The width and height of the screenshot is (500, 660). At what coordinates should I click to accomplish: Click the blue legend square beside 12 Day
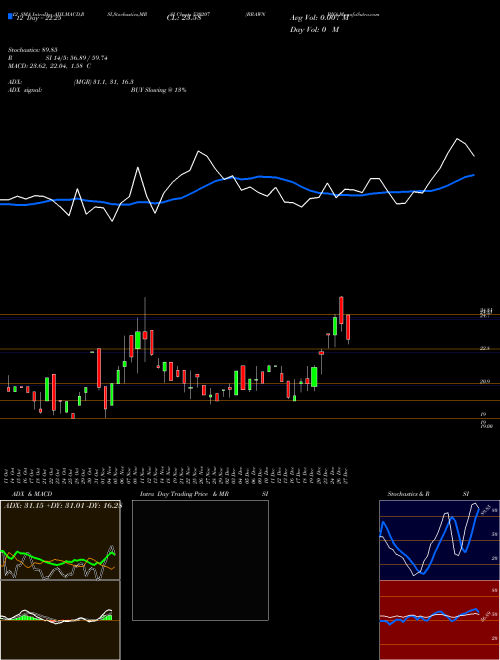(11, 17)
